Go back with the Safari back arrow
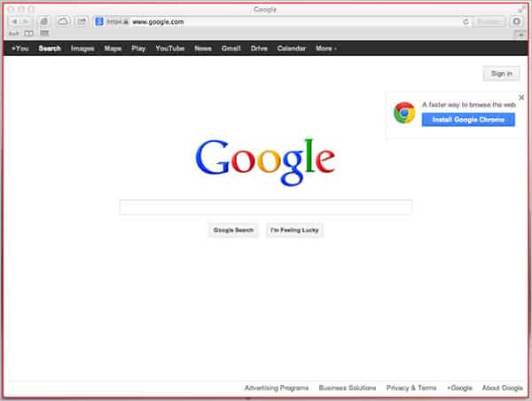This screenshot has height=401, width=532. point(14,21)
